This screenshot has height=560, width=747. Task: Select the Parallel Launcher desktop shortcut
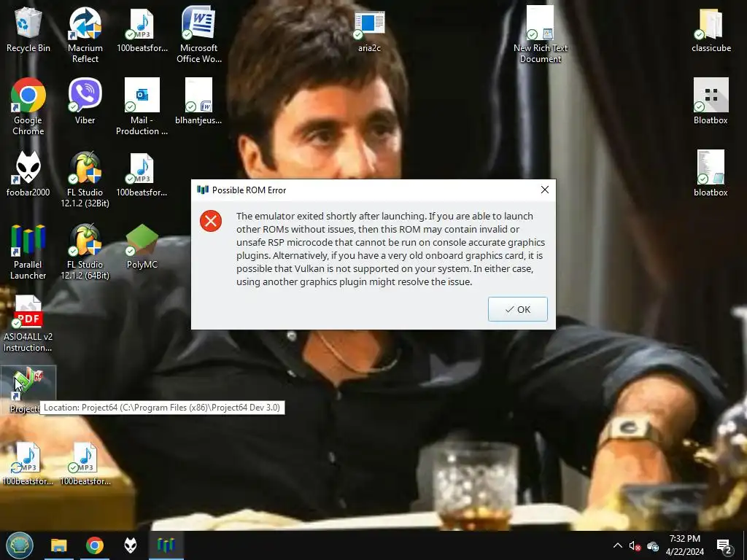point(28,252)
